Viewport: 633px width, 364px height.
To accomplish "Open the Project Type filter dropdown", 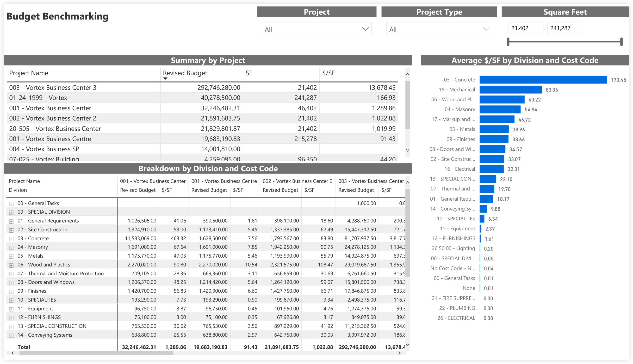I will tap(439, 29).
